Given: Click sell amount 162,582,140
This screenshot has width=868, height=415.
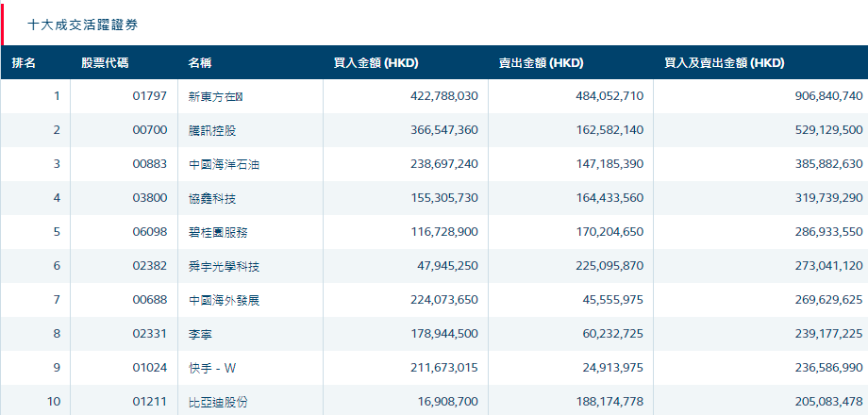Looking at the screenshot, I should pyautogui.click(x=609, y=130).
